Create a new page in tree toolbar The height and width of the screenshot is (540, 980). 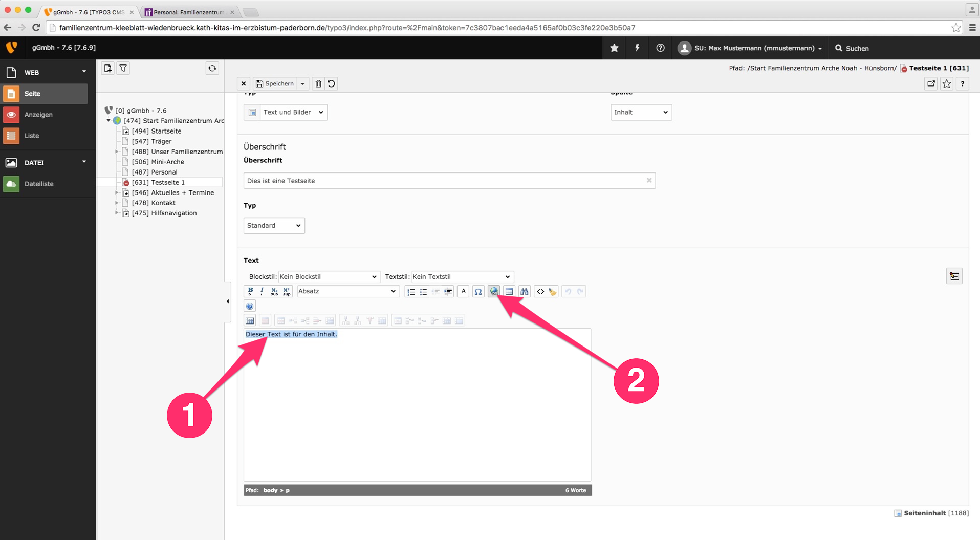click(x=108, y=68)
